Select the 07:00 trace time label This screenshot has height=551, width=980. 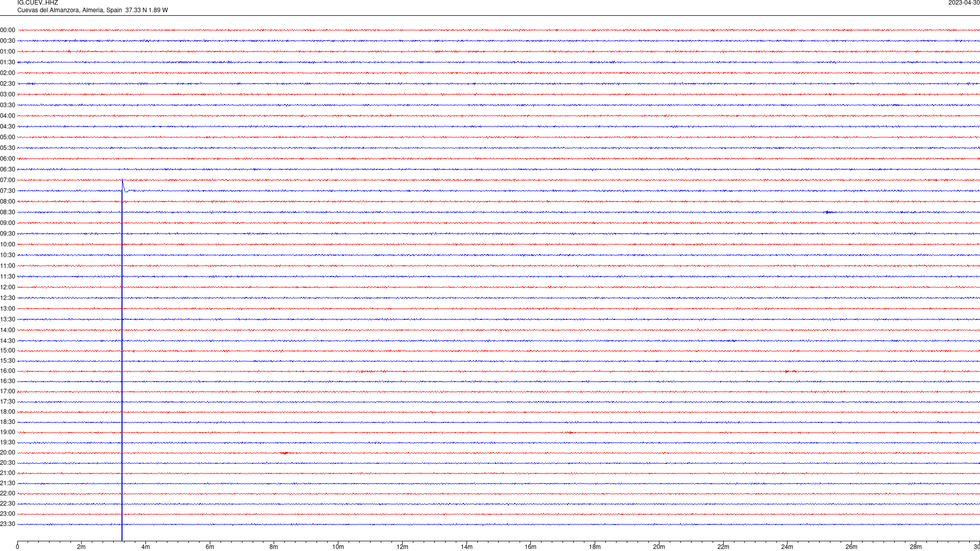point(8,180)
